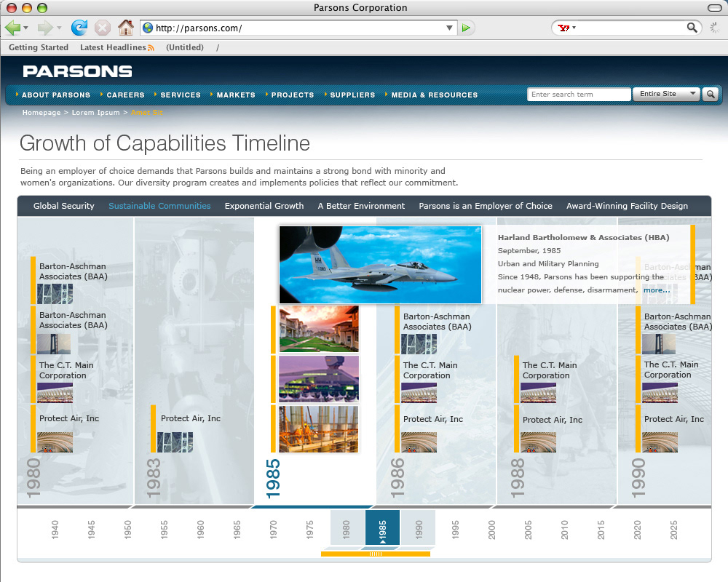Click the Latest Headlines RSS feed icon
This screenshot has height=582, width=728.
tap(151, 48)
